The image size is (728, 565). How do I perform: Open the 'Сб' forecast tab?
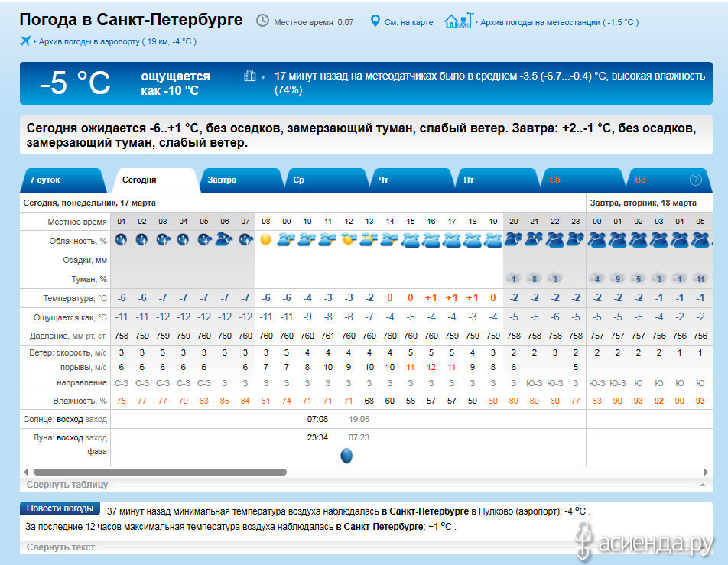coord(583,180)
